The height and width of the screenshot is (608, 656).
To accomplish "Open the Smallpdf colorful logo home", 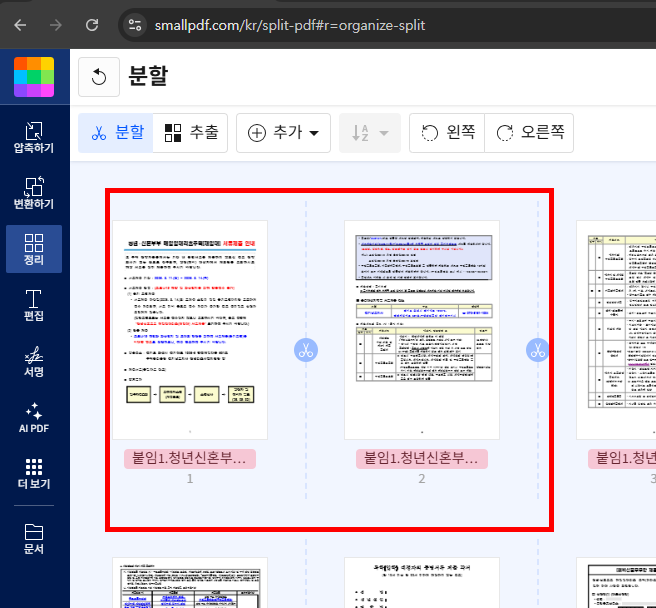I will tap(34, 77).
